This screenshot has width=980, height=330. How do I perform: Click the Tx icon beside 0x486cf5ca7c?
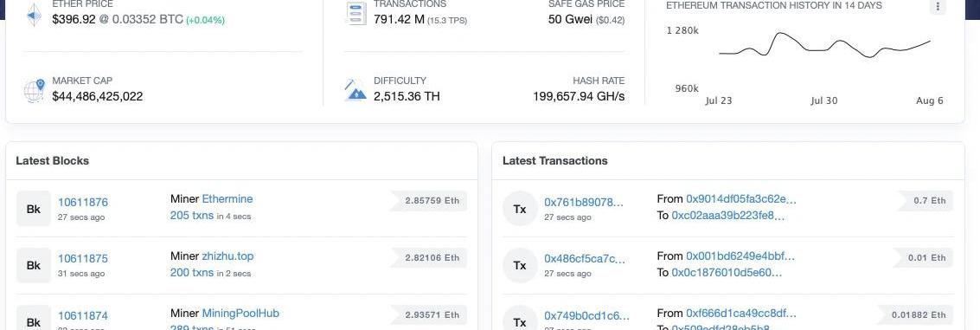click(520, 265)
